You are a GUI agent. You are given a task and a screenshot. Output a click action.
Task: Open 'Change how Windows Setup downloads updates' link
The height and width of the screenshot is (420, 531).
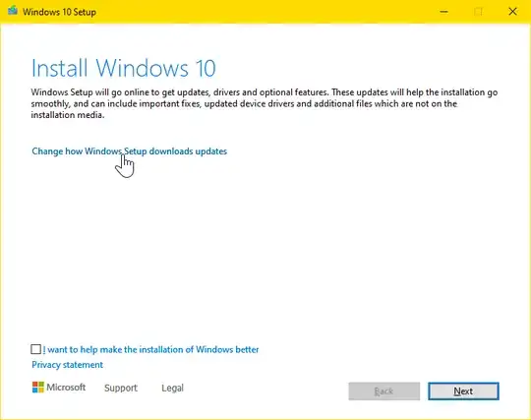coord(130,151)
